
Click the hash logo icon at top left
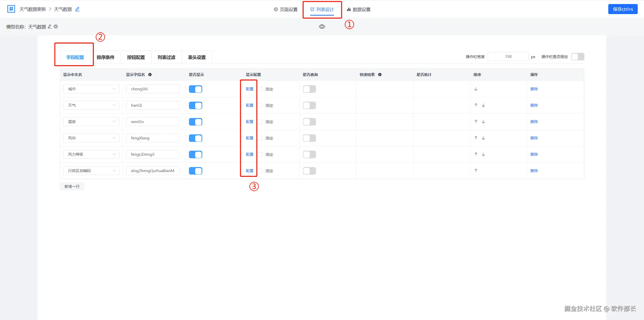tap(11, 9)
